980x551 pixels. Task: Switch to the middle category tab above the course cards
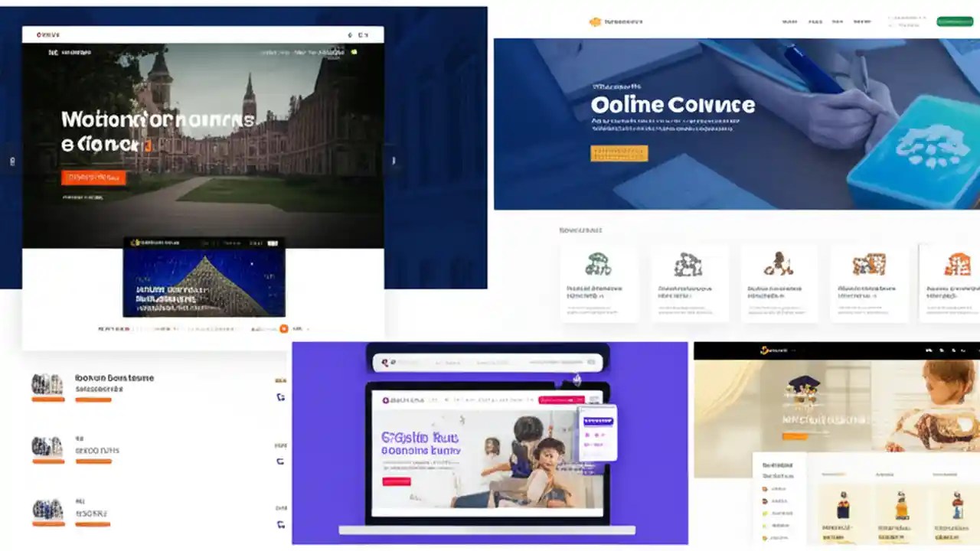point(884,474)
